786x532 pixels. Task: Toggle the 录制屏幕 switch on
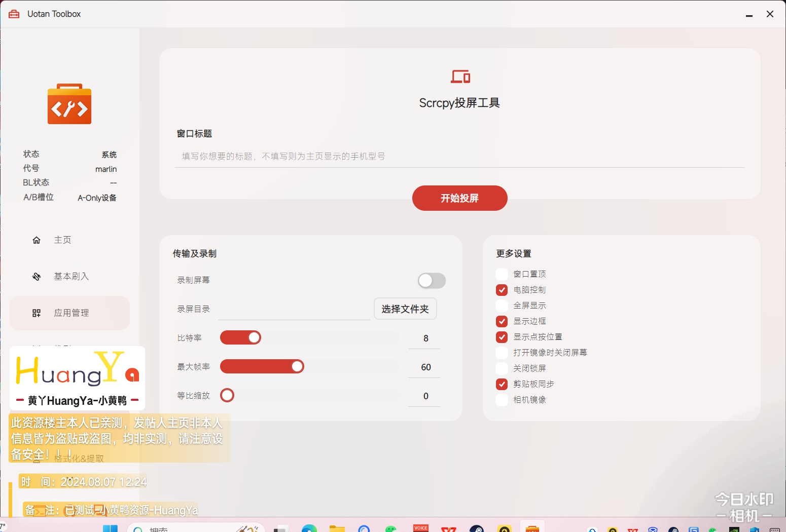click(432, 281)
